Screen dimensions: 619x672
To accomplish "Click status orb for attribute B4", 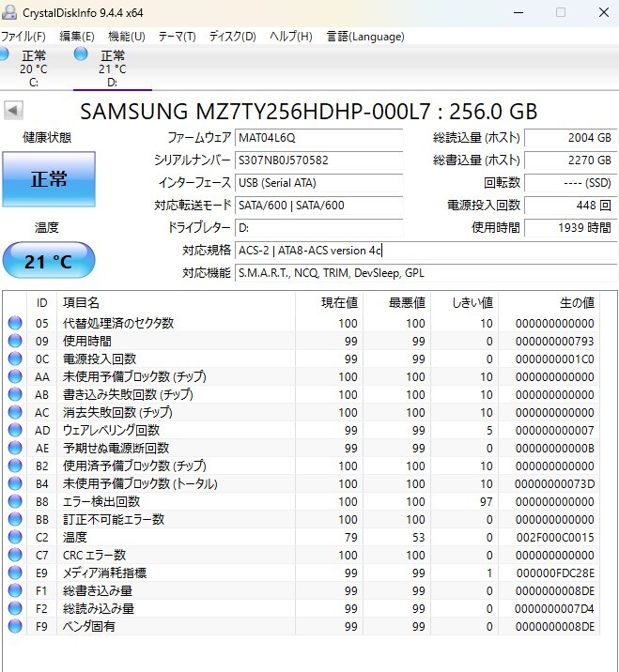I will point(15,483).
